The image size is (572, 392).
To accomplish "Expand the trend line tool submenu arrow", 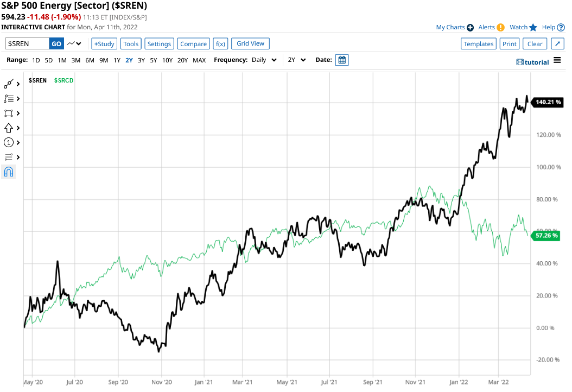I will 18,84.
